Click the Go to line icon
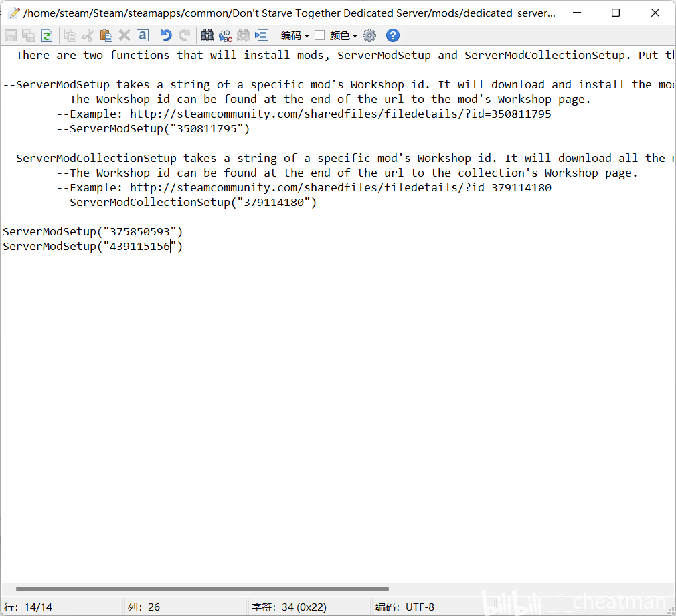The image size is (676, 616). 261,35
